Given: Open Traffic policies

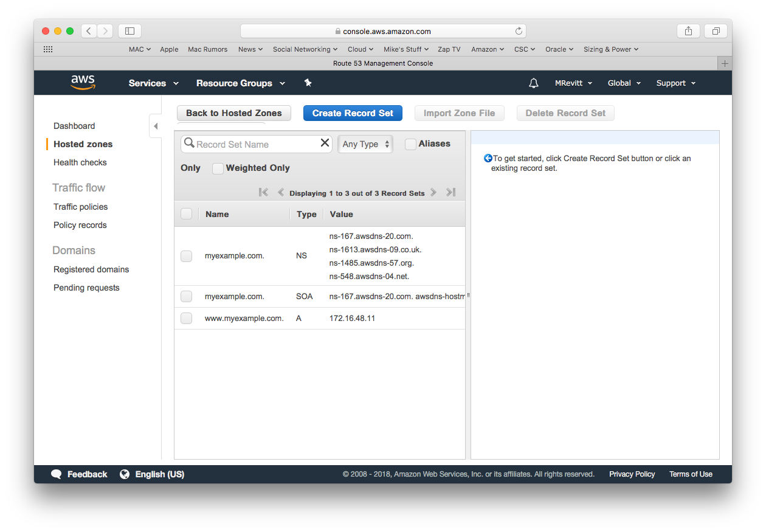Looking at the screenshot, I should pos(80,207).
